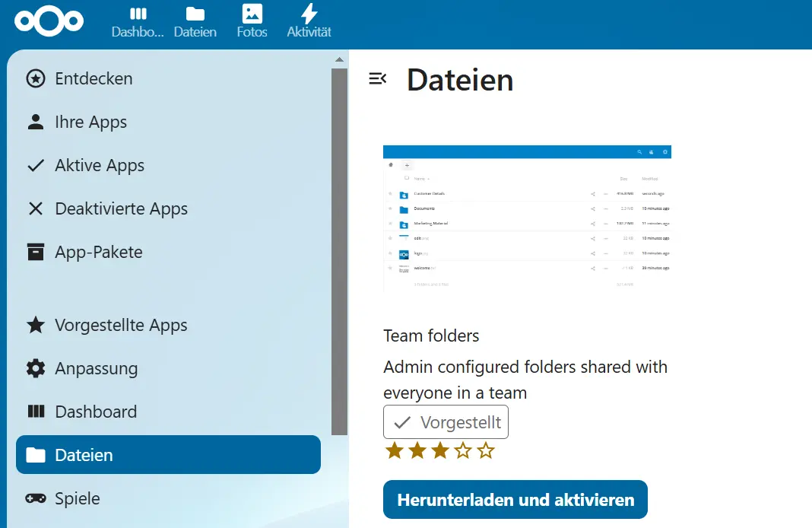The image size is (812, 528).
Task: Click the Fotos picture icon
Action: [252, 14]
